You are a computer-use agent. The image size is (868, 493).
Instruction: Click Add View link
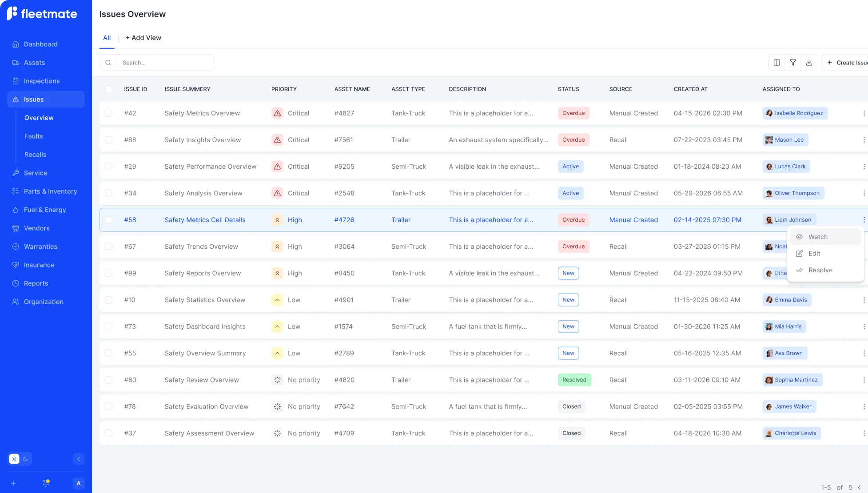click(x=143, y=38)
